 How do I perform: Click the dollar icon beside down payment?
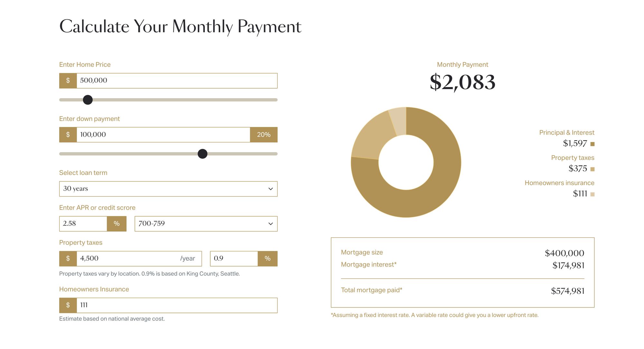[x=68, y=135]
